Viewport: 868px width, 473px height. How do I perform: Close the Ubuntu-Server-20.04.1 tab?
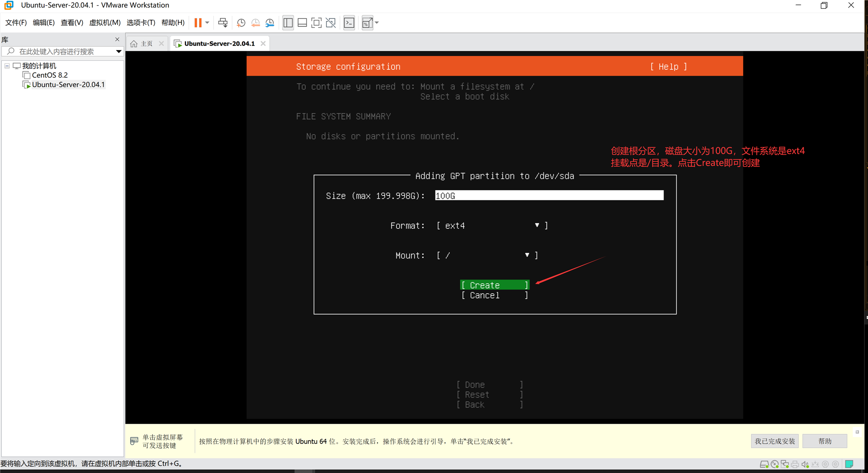(263, 44)
